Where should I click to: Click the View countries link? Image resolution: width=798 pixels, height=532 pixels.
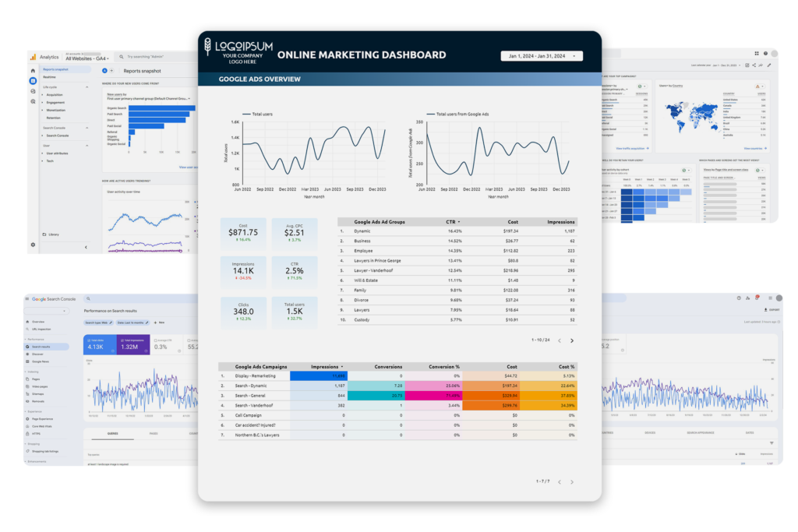coord(754,148)
